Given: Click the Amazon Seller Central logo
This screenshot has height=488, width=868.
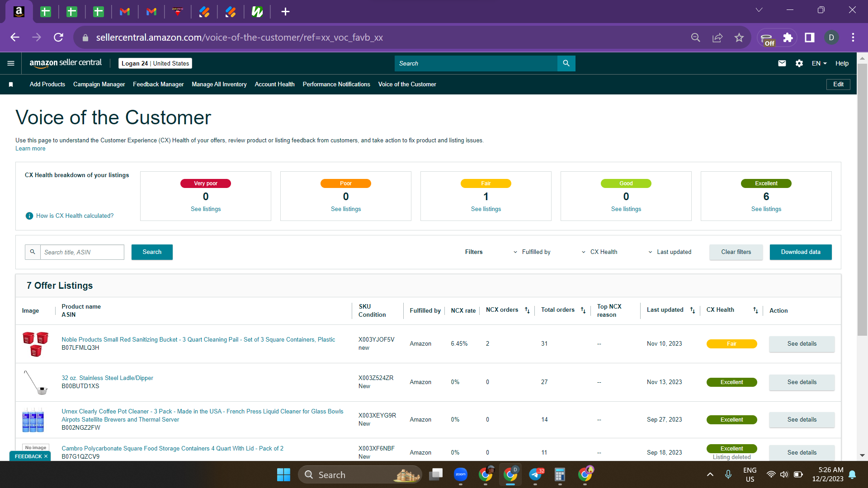Looking at the screenshot, I should point(66,63).
